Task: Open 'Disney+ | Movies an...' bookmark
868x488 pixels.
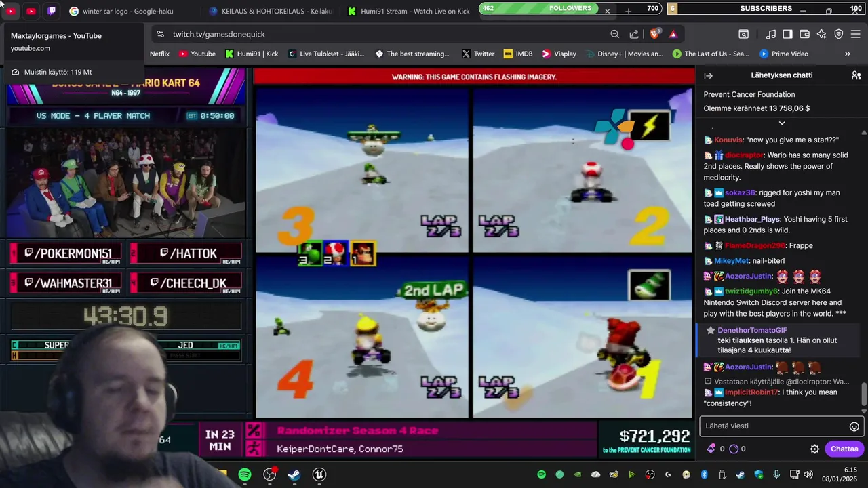Action: pos(624,54)
